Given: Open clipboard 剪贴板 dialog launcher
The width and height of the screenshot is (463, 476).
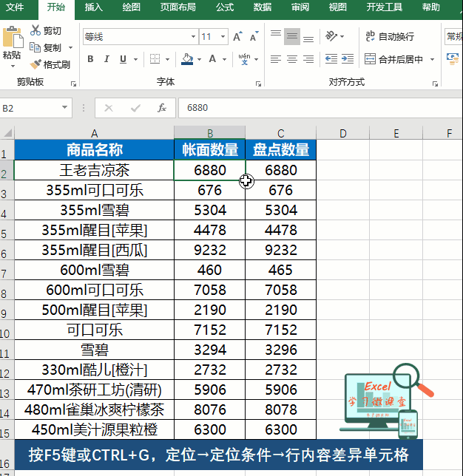Looking at the screenshot, I should [x=73, y=84].
